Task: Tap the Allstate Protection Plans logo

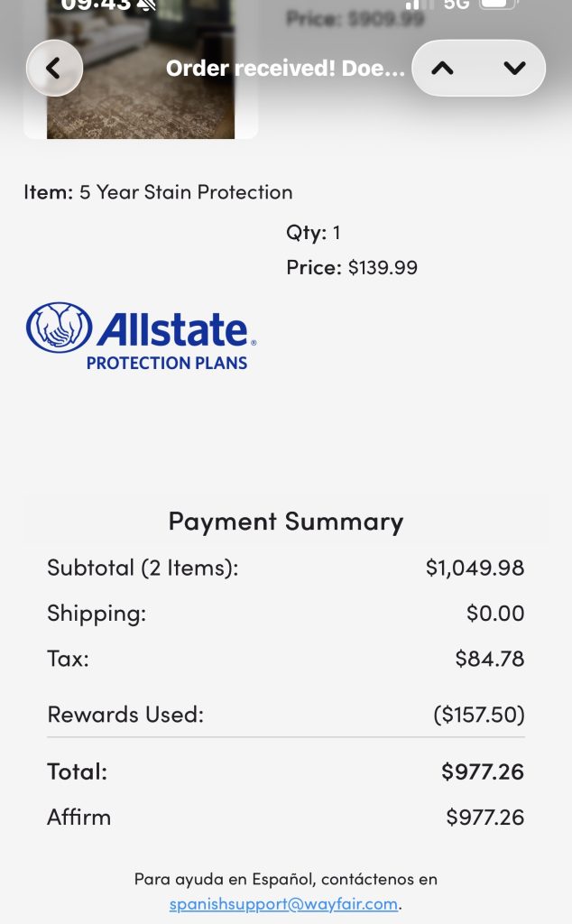Action: [x=141, y=336]
